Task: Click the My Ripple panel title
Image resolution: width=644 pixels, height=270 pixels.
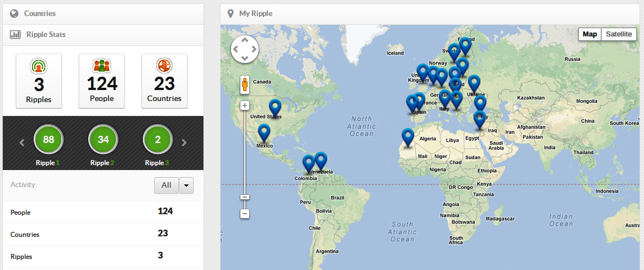Action: click(255, 14)
